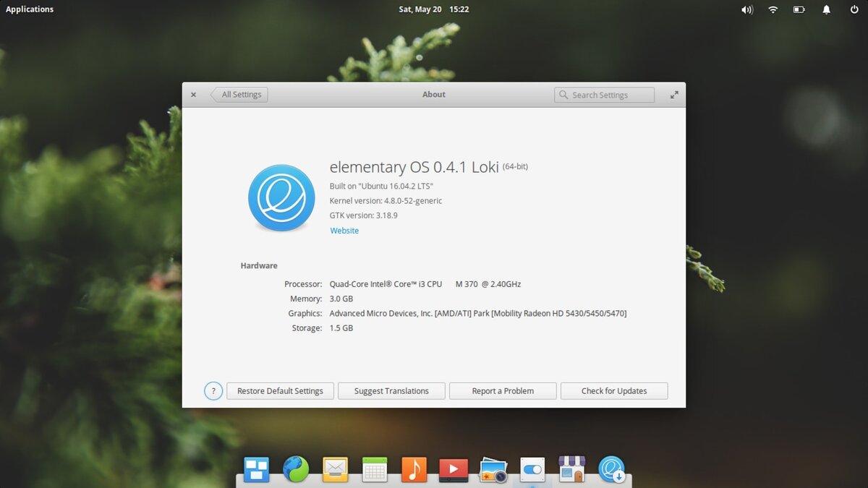
Task: Open the Calendar app in the dock
Action: 374,470
